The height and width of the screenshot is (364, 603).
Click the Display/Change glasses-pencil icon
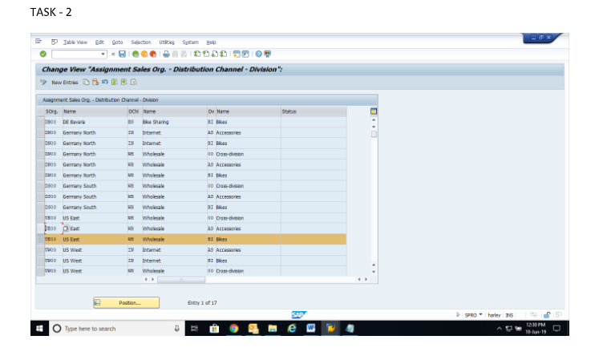(43, 83)
